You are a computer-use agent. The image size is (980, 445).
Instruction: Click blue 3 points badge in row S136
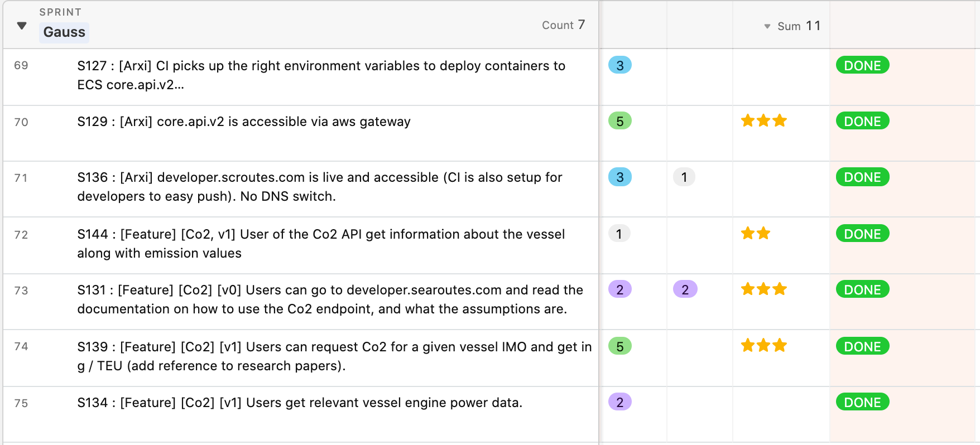[x=620, y=177]
